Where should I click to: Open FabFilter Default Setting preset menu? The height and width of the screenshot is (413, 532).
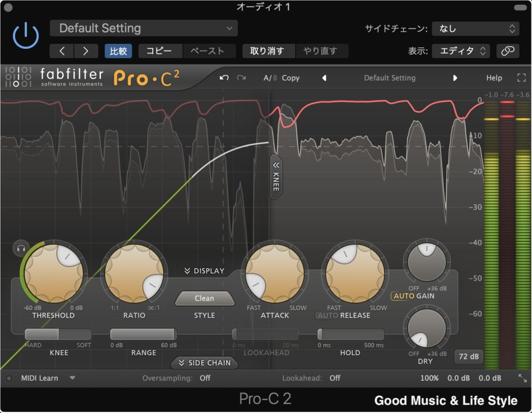point(390,78)
